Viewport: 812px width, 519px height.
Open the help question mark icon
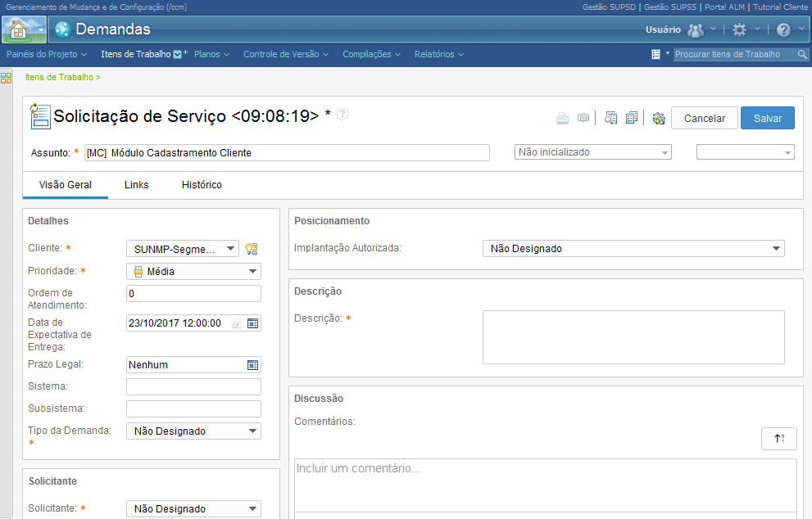[783, 29]
